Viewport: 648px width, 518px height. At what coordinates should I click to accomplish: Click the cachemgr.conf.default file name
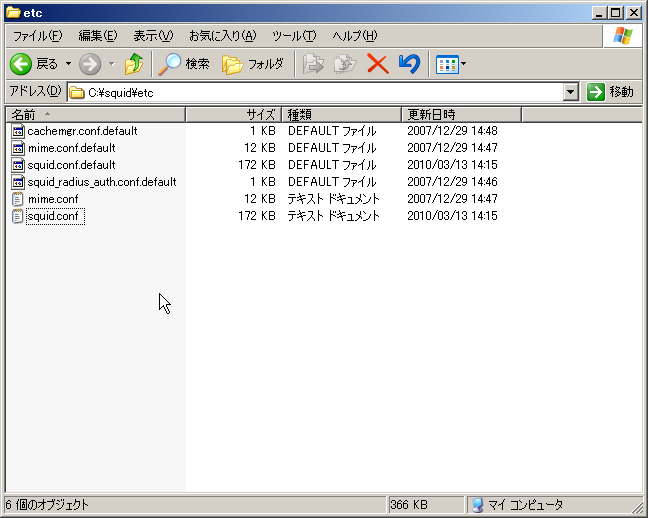click(82, 131)
